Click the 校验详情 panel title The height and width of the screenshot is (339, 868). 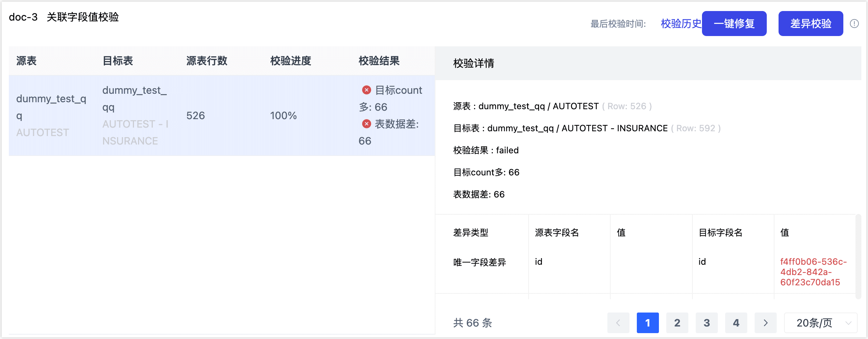click(473, 64)
